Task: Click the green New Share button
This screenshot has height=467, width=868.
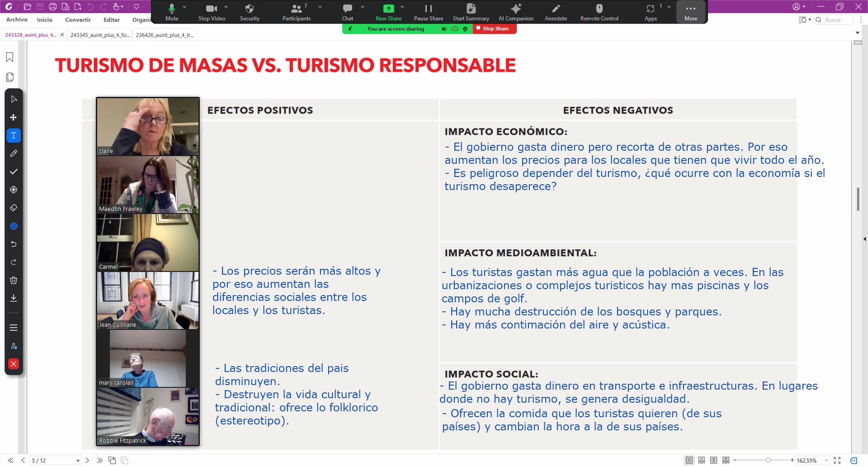Action: click(x=388, y=12)
